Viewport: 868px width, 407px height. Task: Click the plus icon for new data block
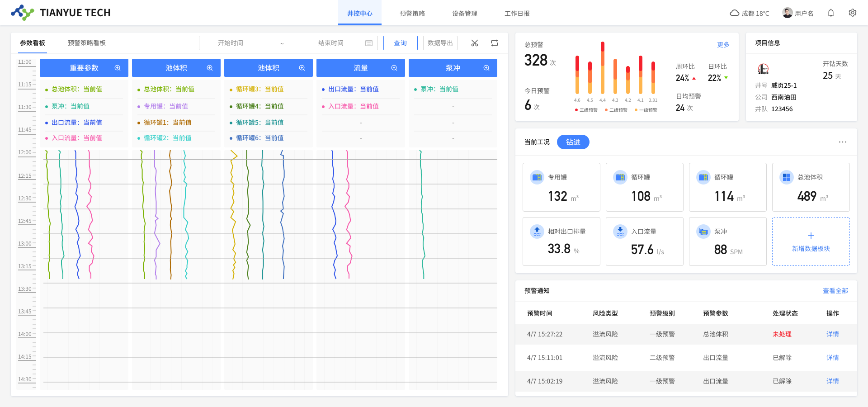tap(811, 236)
